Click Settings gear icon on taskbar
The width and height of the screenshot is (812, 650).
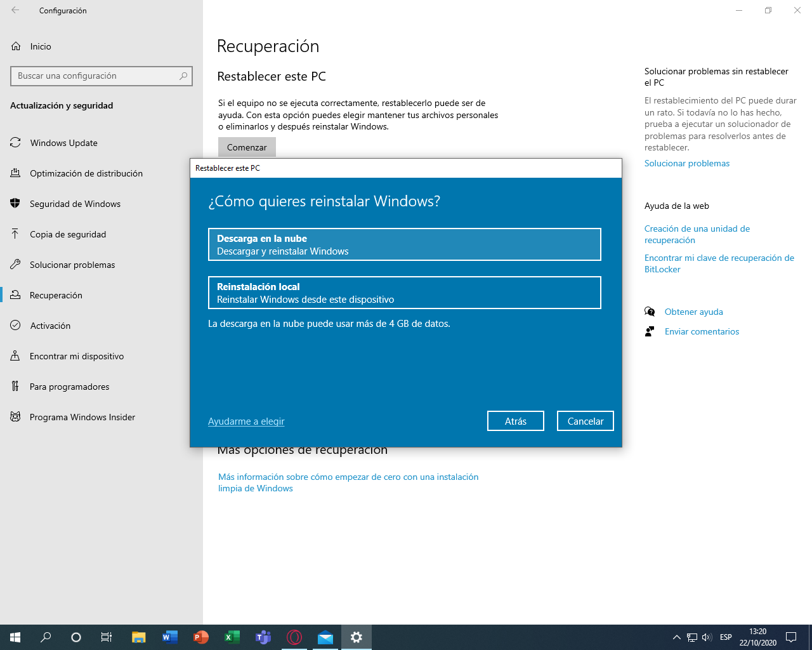(x=357, y=637)
